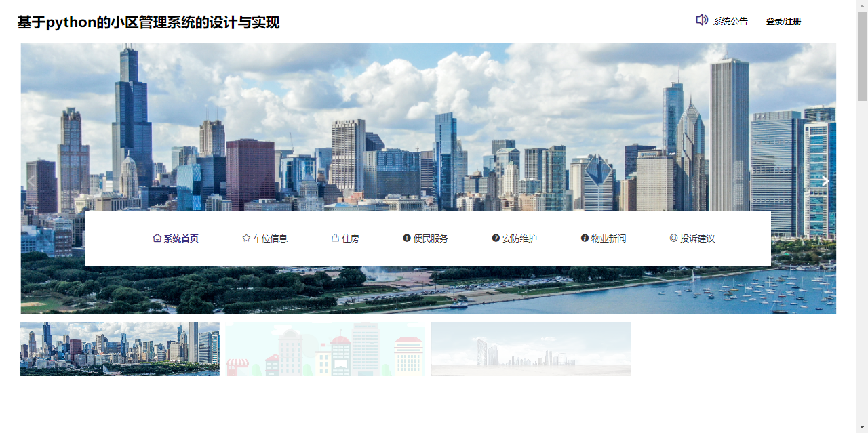This screenshot has width=868, height=433.
Task: Click the lifebuoy icon for 投诉建议
Action: point(673,239)
